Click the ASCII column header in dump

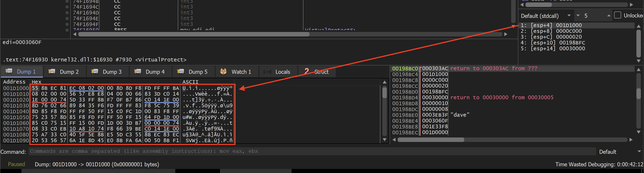pyautogui.click(x=190, y=82)
